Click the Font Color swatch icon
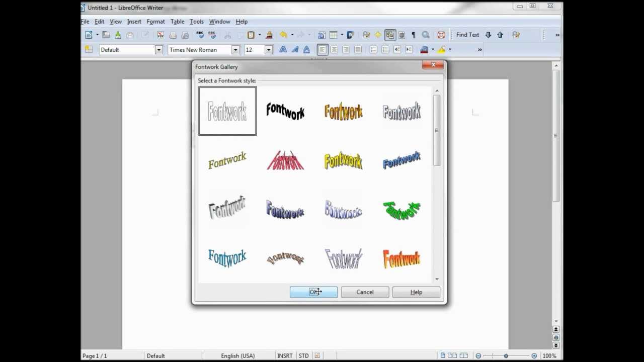This screenshot has height=362, width=644. (424, 49)
